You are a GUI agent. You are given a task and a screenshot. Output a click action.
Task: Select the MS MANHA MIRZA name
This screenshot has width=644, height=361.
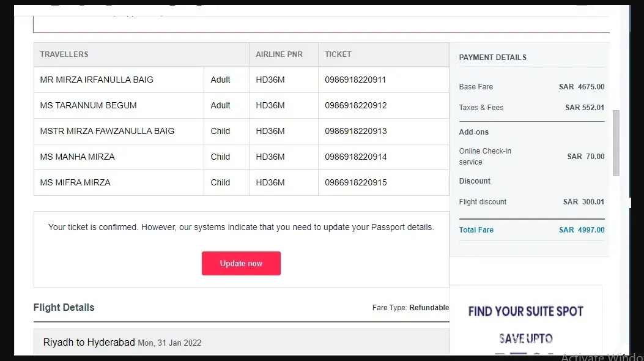(x=77, y=157)
